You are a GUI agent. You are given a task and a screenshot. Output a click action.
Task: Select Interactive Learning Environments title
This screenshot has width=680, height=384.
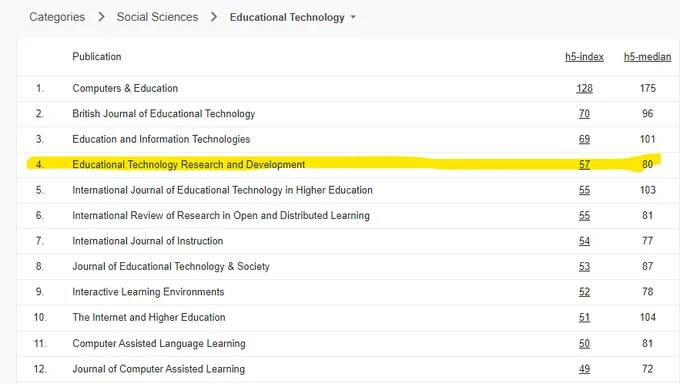pos(148,292)
